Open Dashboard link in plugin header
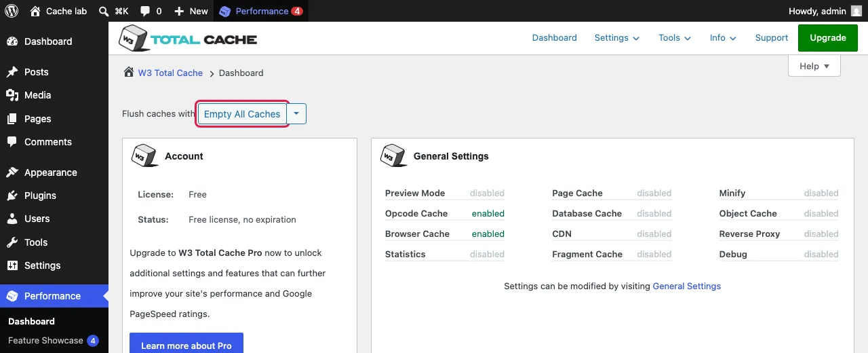 [x=555, y=38]
